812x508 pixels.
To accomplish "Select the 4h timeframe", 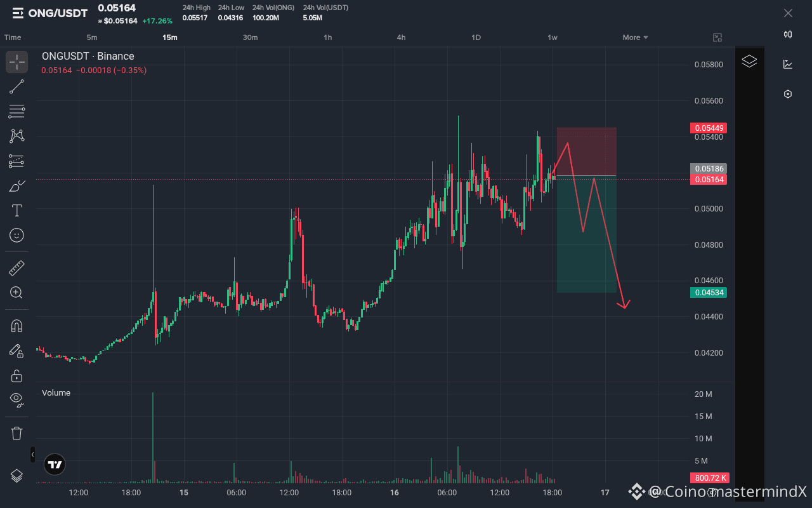I will coord(402,37).
